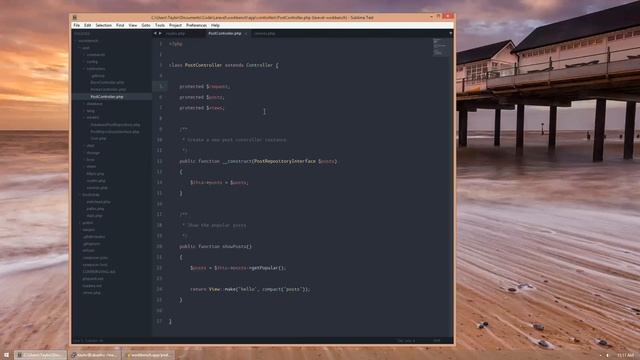
Task: Open the Goto menu
Action: pyautogui.click(x=146, y=25)
